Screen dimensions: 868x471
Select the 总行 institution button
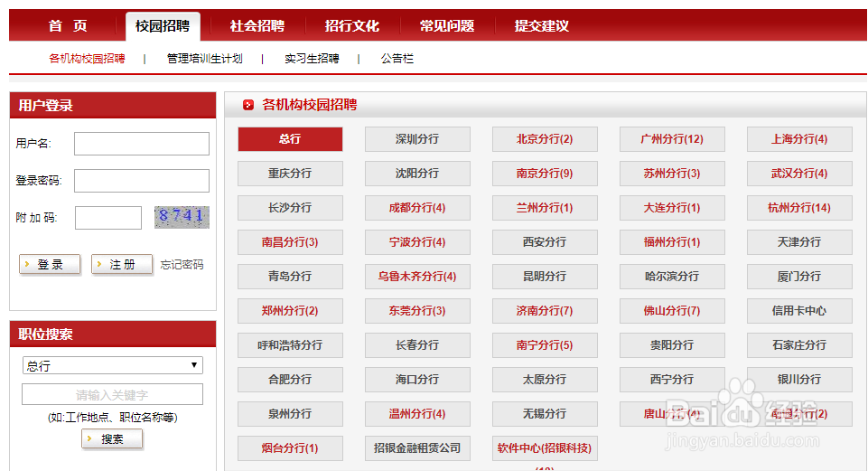click(290, 139)
